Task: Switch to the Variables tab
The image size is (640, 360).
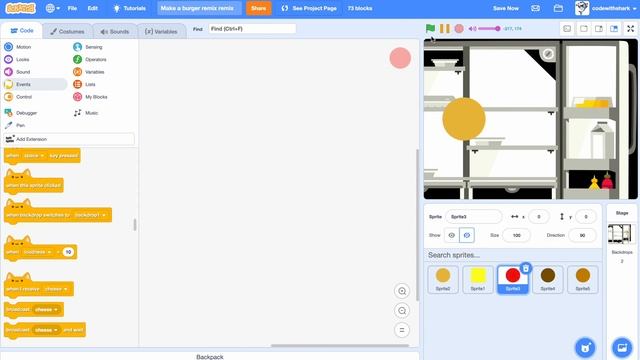Action: (161, 31)
